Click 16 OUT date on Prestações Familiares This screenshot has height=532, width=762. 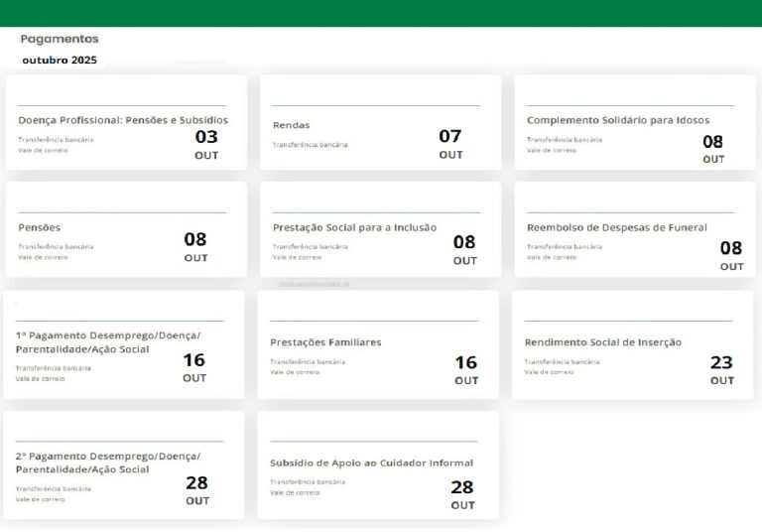(x=465, y=369)
